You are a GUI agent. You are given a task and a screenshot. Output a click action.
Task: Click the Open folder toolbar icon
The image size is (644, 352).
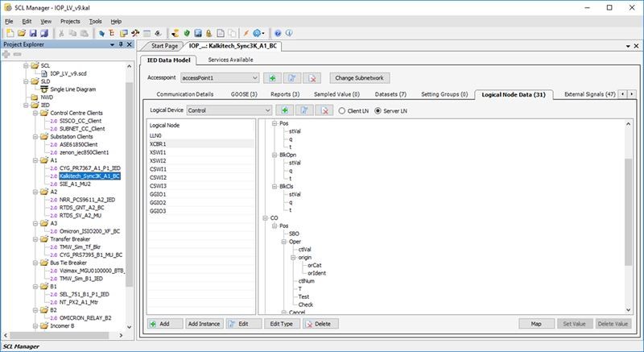[21, 34]
